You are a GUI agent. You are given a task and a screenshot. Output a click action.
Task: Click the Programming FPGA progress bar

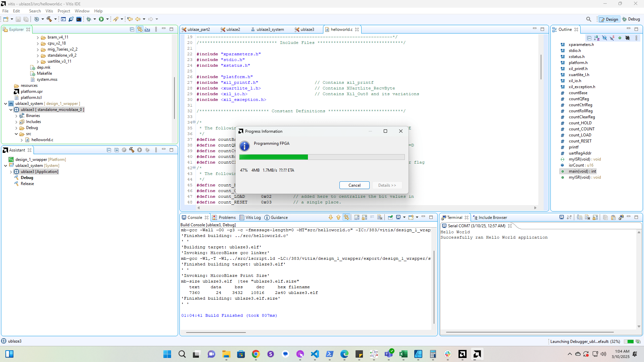coord(322,157)
